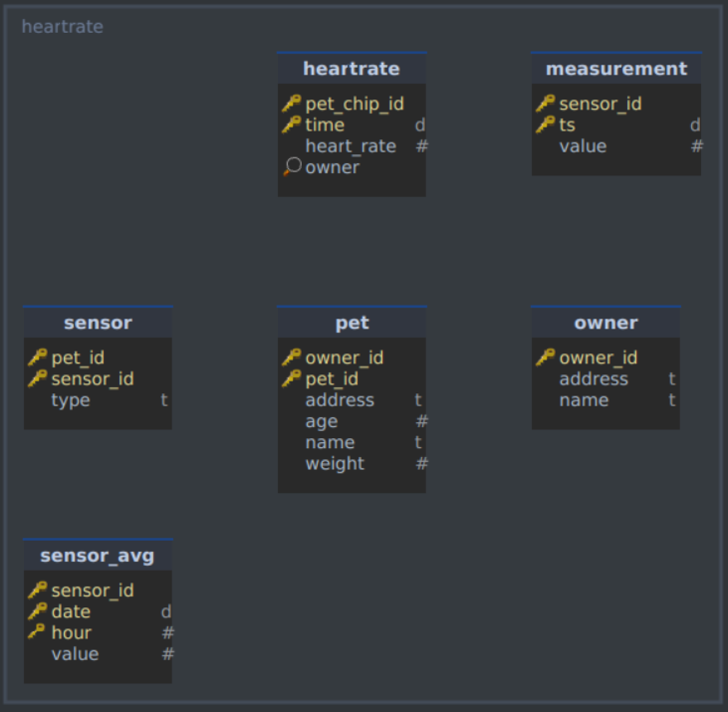The width and height of the screenshot is (728, 712).
Task: Select weight column in pet table
Action: coord(352,464)
